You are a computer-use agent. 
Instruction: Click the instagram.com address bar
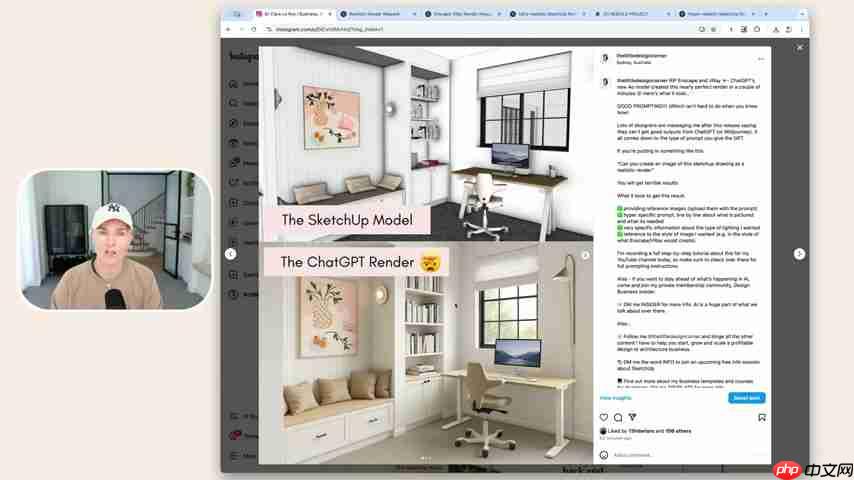479,29
